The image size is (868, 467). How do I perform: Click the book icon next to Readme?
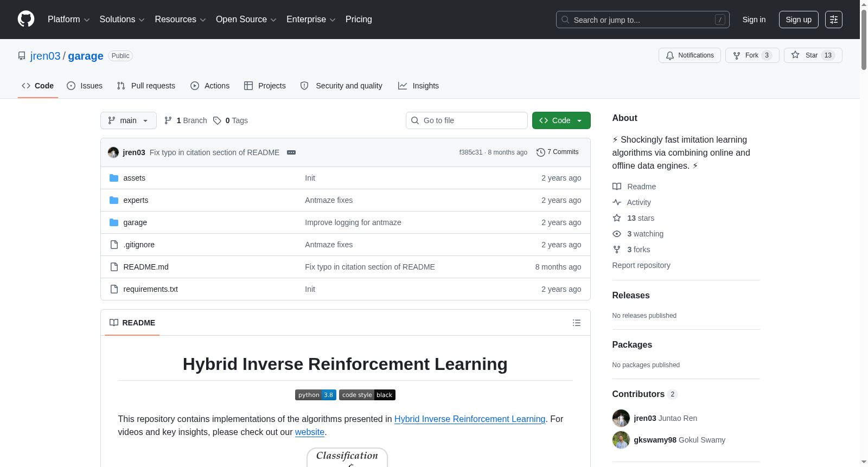617,187
